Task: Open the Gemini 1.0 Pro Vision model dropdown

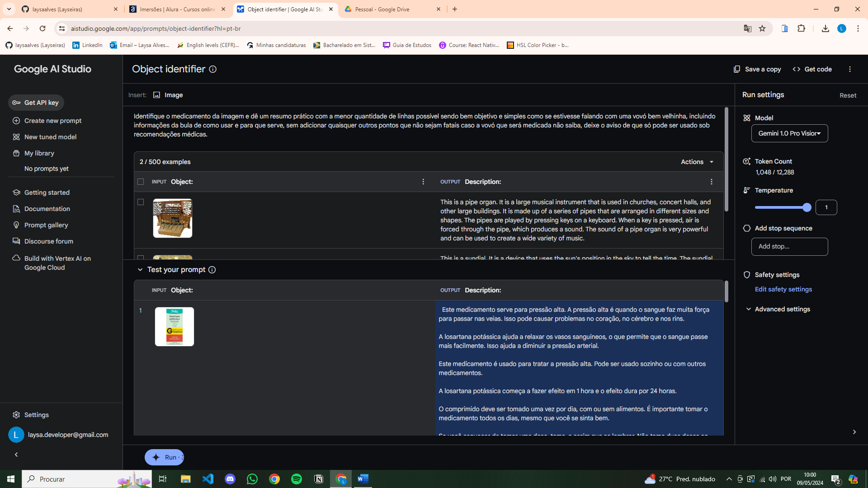Action: [x=789, y=133]
